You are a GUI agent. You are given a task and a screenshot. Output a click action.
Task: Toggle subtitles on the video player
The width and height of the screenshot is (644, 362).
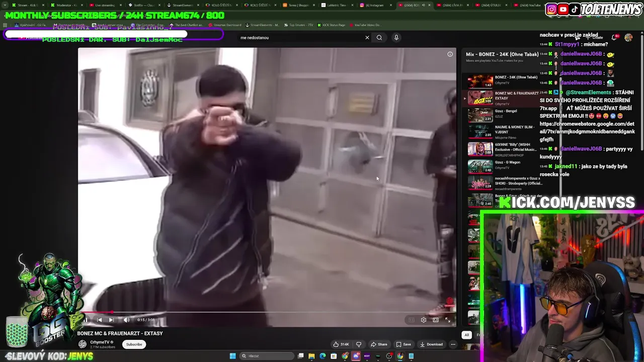pos(412,320)
